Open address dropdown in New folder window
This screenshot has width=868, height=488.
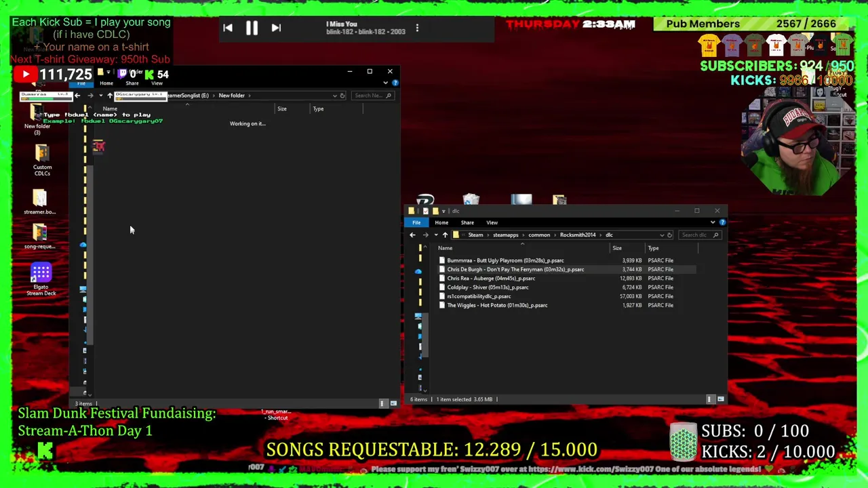(x=334, y=96)
